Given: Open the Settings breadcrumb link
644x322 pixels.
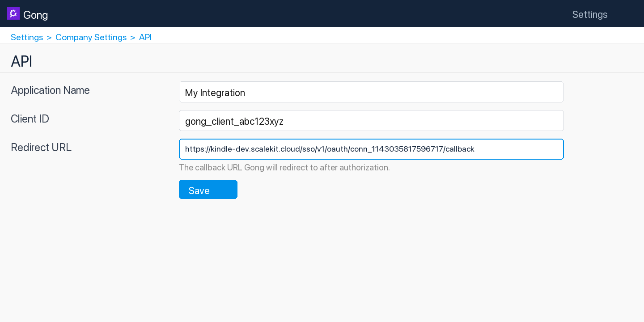Looking at the screenshot, I should coord(26,37).
